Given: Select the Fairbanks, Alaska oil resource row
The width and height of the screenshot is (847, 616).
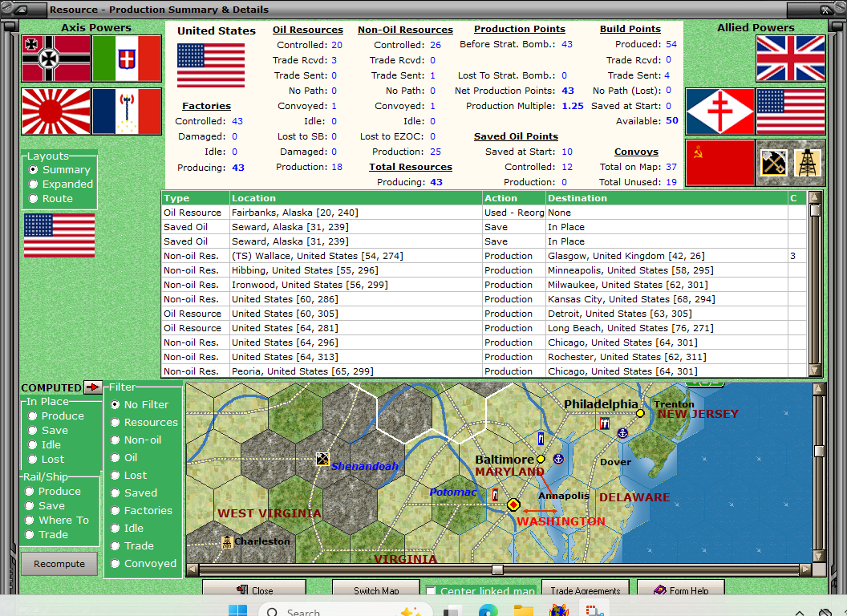Looking at the screenshot, I should coord(484,213).
